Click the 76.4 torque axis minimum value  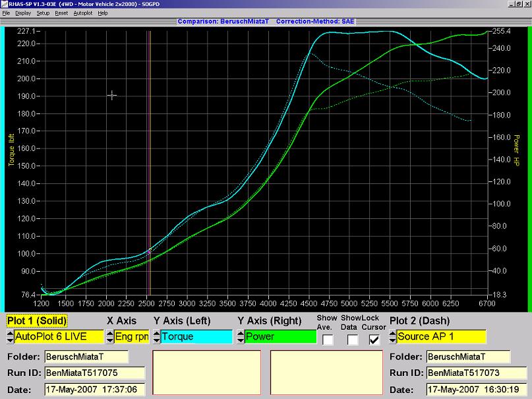[x=28, y=295]
